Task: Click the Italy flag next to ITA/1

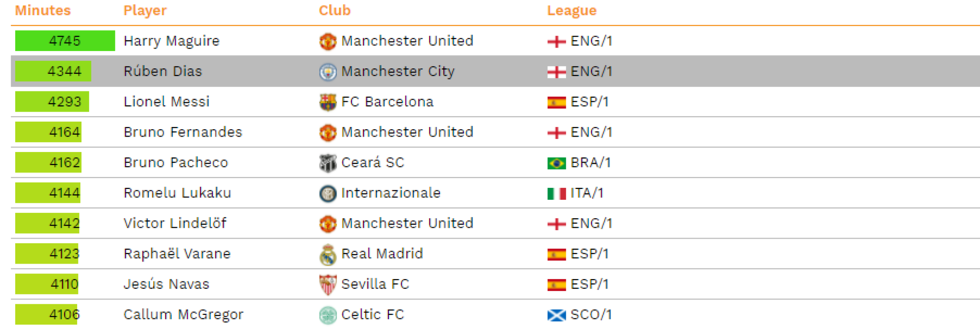Action: click(x=556, y=193)
